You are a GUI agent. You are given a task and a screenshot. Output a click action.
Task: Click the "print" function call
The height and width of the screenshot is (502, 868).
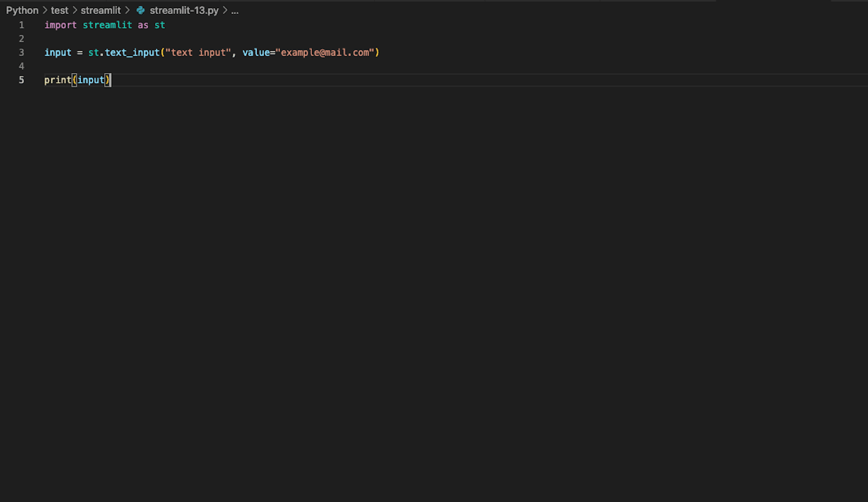tap(57, 80)
